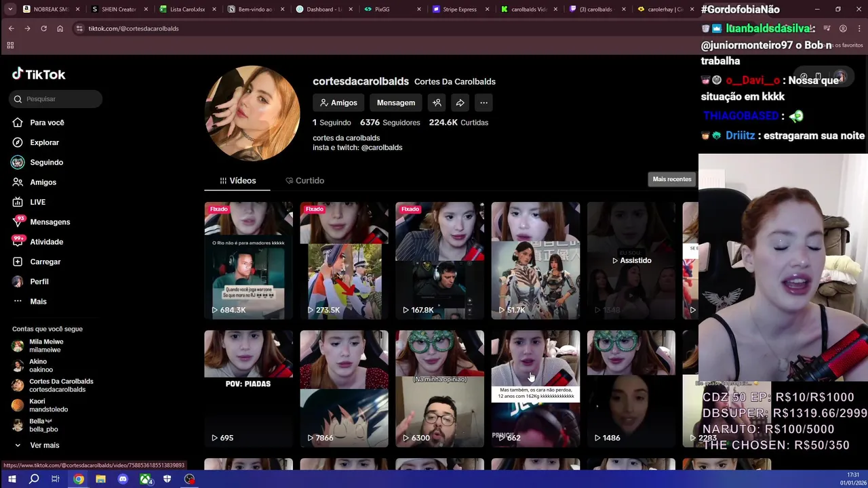Open the POV: PIADAS video
Image resolution: width=868 pixels, height=488 pixels.
(249, 389)
